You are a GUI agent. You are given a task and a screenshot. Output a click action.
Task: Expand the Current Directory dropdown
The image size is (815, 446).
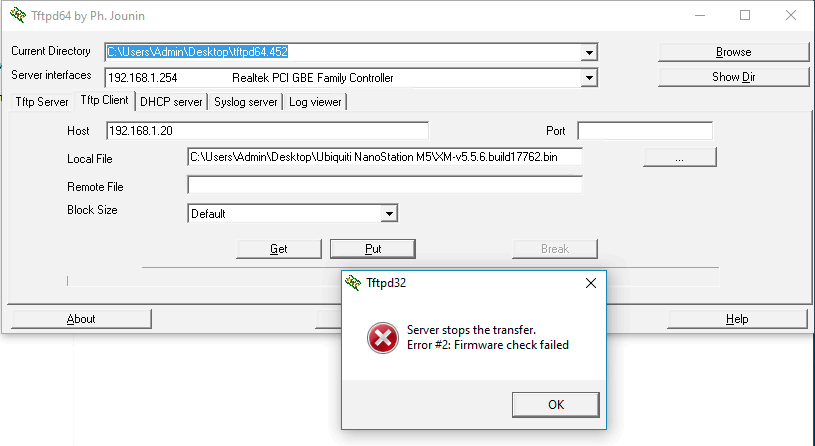[590, 52]
